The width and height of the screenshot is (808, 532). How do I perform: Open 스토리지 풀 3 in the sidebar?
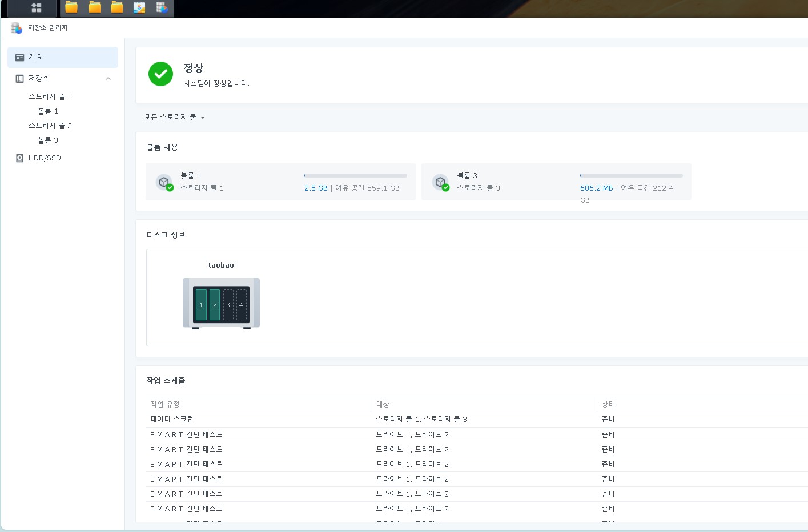tap(50, 126)
